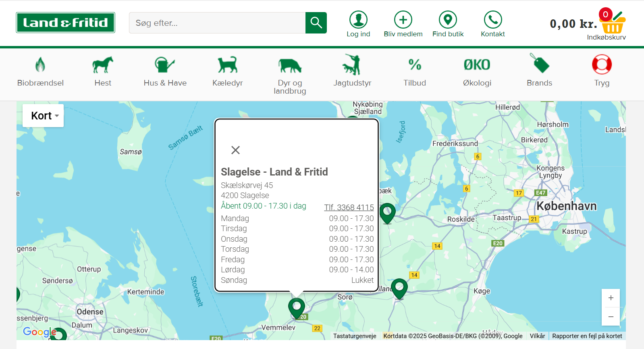644x349 pixels.
Task: Select the Hest horse icon
Action: 103,65
